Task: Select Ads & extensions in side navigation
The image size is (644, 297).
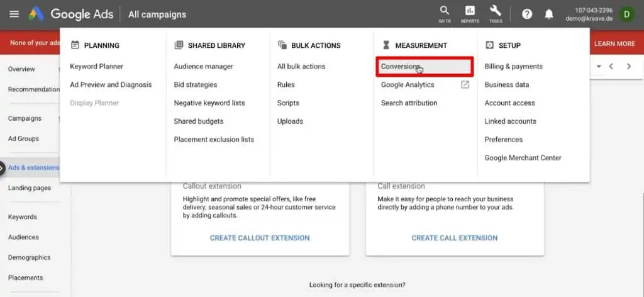Action: pyautogui.click(x=33, y=167)
